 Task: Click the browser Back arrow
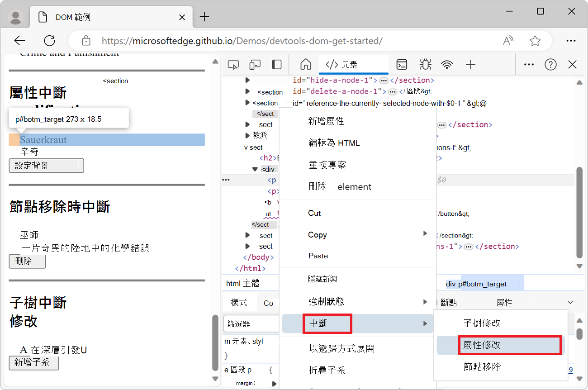coord(19,41)
